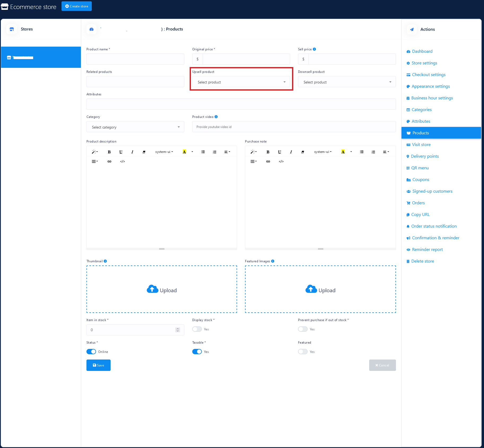
Task: Open Coupons from Actions menu
Action: [421, 180]
